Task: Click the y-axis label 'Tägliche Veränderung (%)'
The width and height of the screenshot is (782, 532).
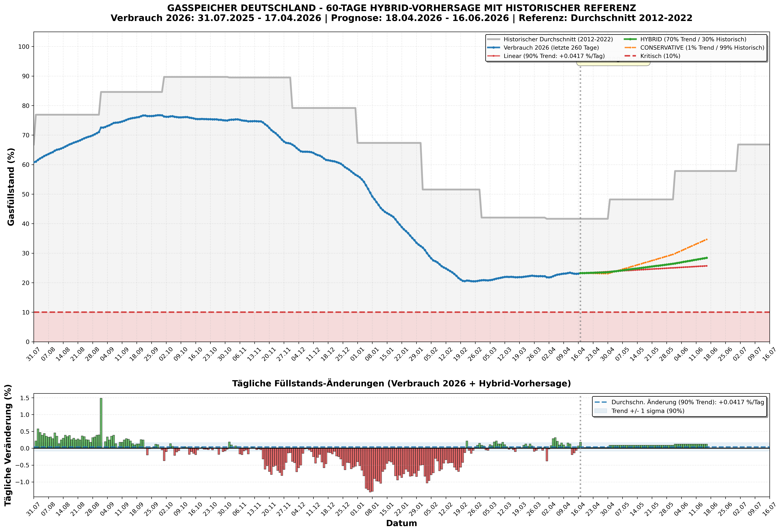Action: (8, 445)
